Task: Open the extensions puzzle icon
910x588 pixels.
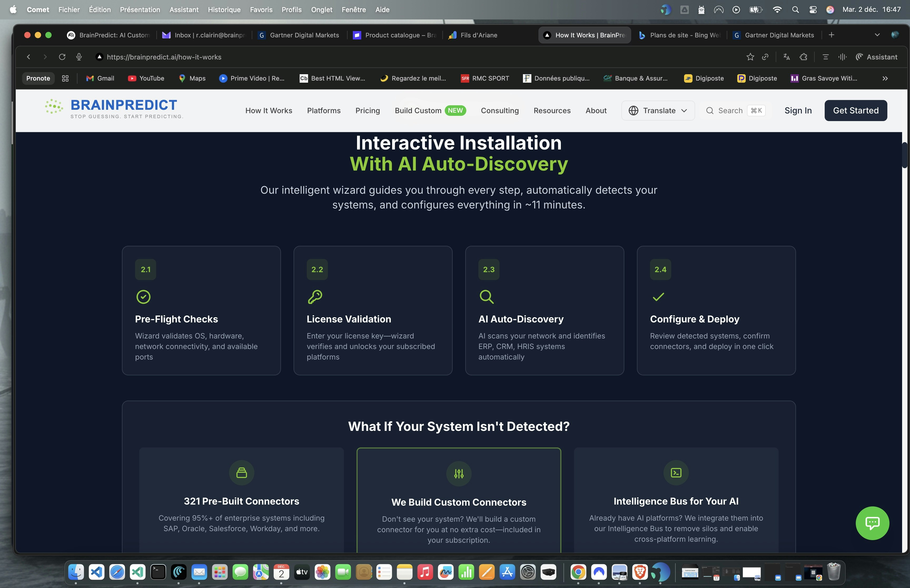Action: pyautogui.click(x=803, y=57)
